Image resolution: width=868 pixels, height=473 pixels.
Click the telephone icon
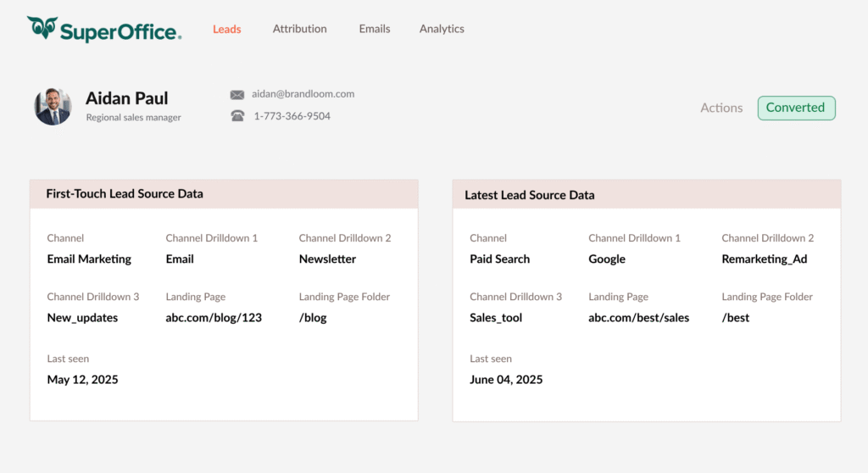point(237,116)
